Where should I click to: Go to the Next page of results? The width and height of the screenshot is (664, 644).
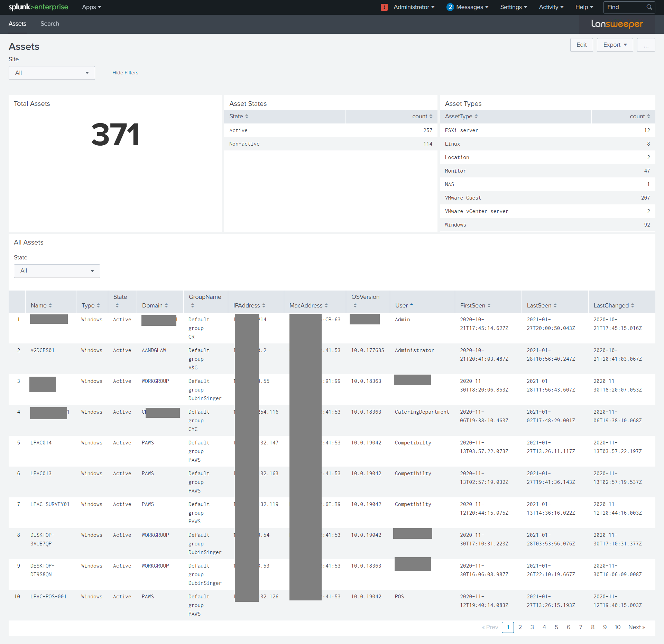pos(636,627)
